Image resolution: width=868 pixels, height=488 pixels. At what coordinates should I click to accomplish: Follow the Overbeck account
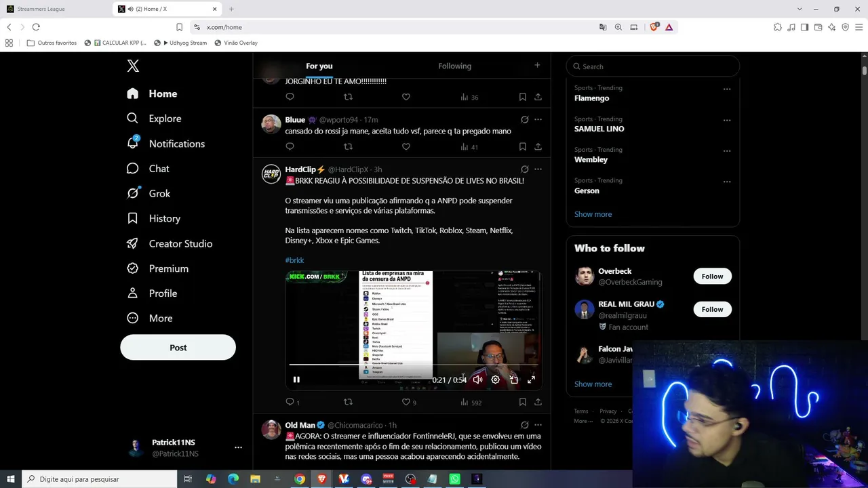[712, 276]
